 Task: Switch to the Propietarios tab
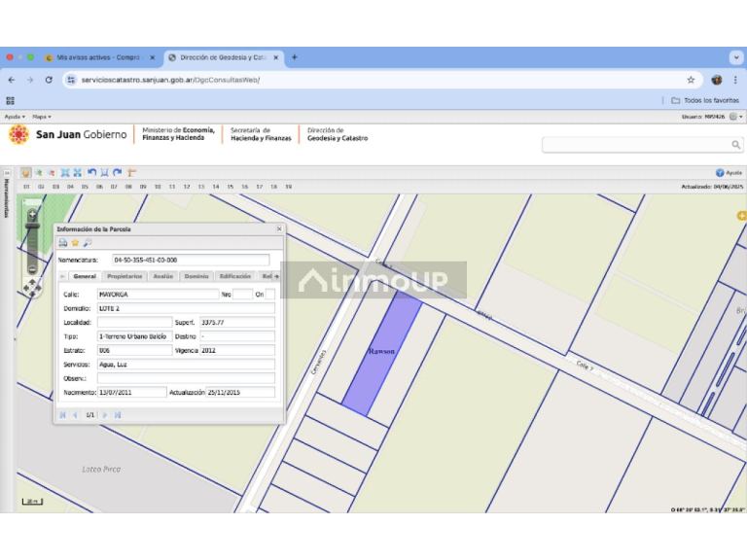pyautogui.click(x=124, y=276)
